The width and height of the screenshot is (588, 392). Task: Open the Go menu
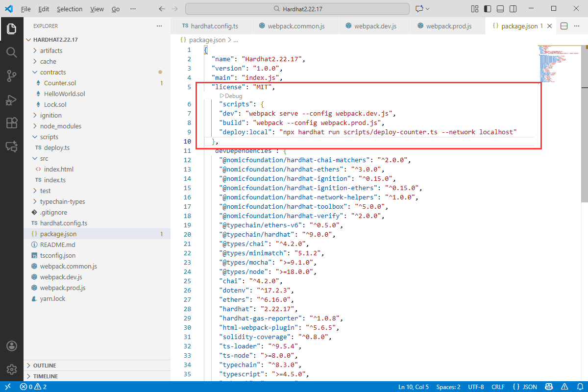(x=116, y=9)
